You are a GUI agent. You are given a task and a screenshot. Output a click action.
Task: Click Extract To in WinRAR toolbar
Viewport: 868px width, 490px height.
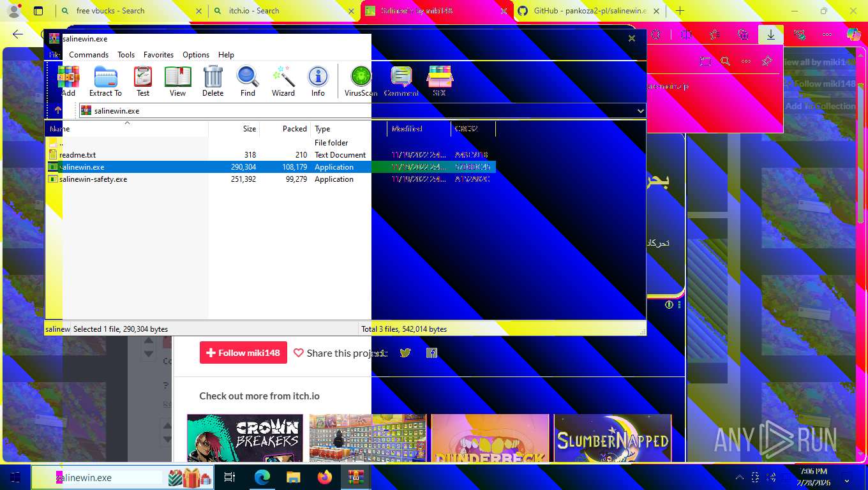pyautogui.click(x=105, y=81)
